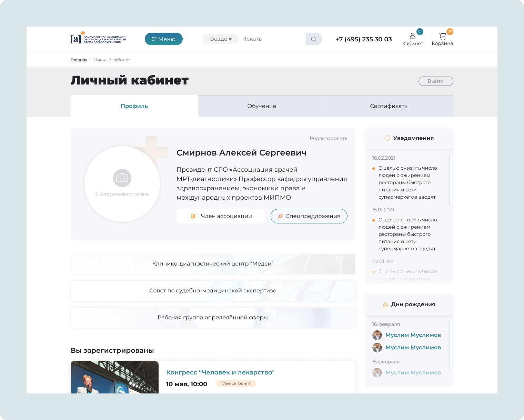Click the cake icon in Дни рождения
524x420 pixels.
[x=385, y=304]
